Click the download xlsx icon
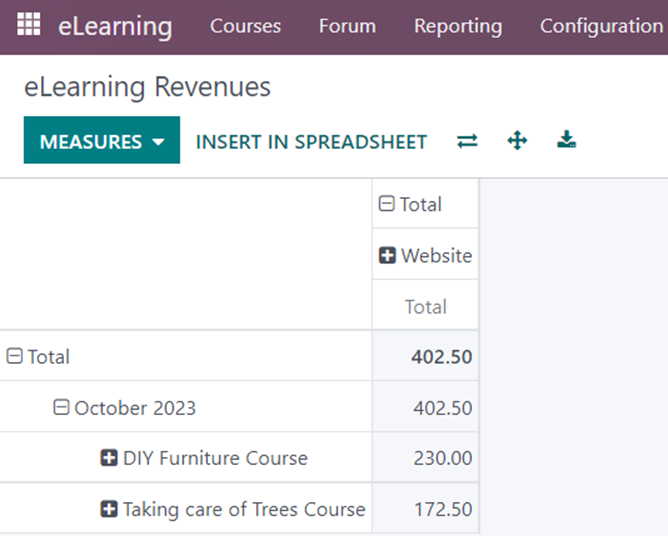 coord(567,140)
